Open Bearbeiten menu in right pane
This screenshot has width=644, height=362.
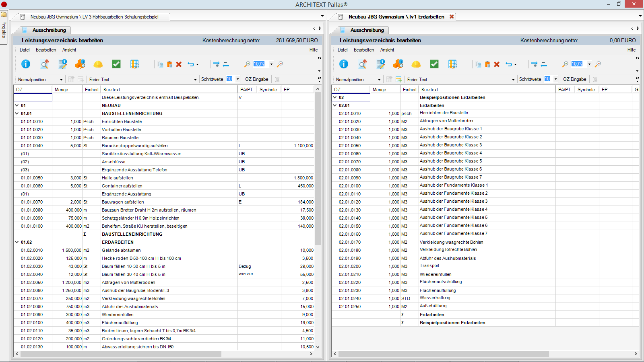[364, 50]
